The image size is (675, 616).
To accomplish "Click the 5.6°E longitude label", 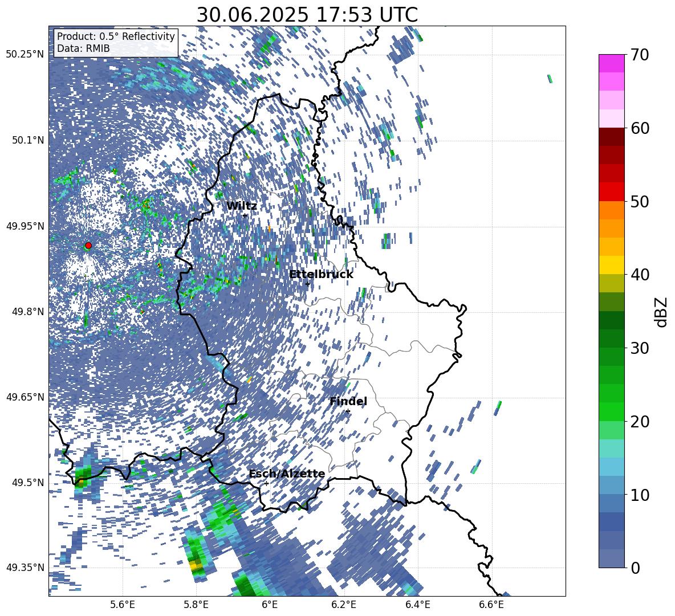I will [x=123, y=605].
